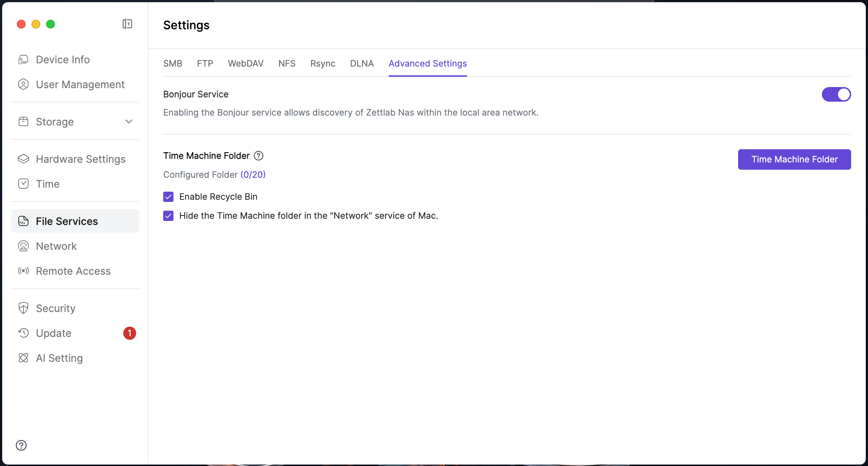Viewport: 868px width, 466px height.
Task: Turn off the Bonjour Service toggle
Action: [836, 94]
